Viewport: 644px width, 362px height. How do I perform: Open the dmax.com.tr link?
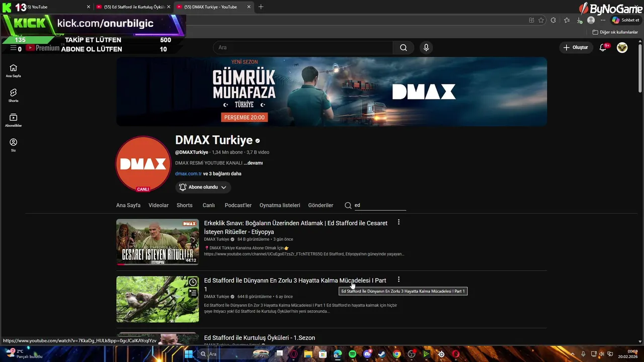click(x=188, y=173)
